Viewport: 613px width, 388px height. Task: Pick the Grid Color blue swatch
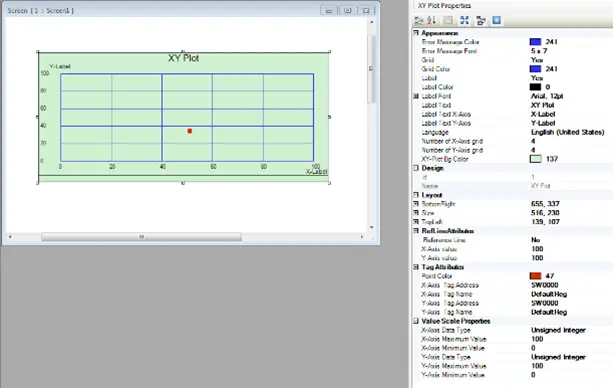point(535,69)
